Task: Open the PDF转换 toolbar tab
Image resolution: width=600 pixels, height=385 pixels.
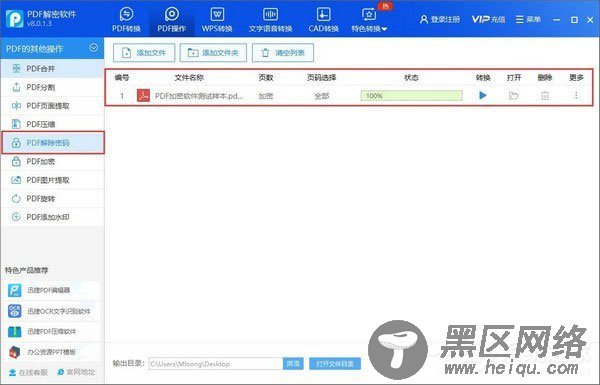Action: tap(126, 20)
